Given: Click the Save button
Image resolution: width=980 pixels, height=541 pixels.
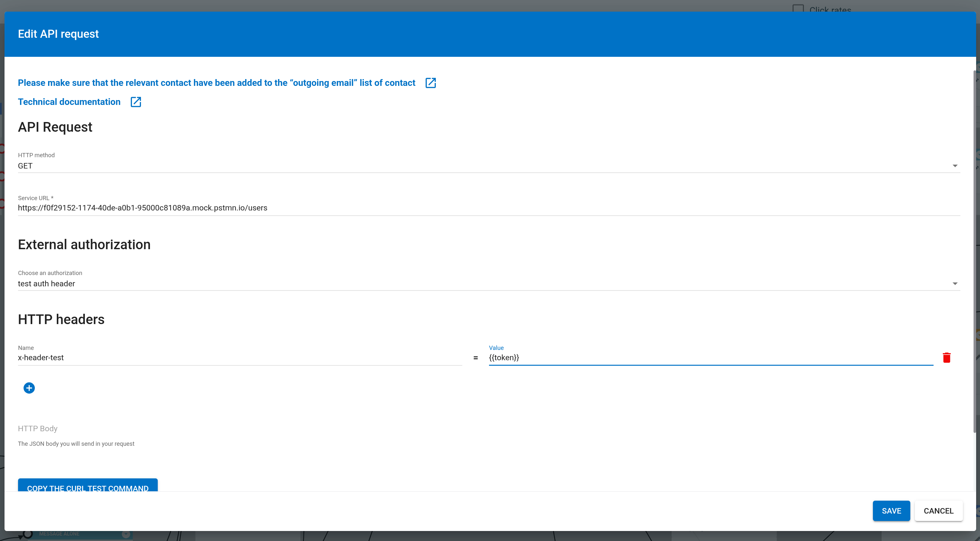Looking at the screenshot, I should click(891, 511).
